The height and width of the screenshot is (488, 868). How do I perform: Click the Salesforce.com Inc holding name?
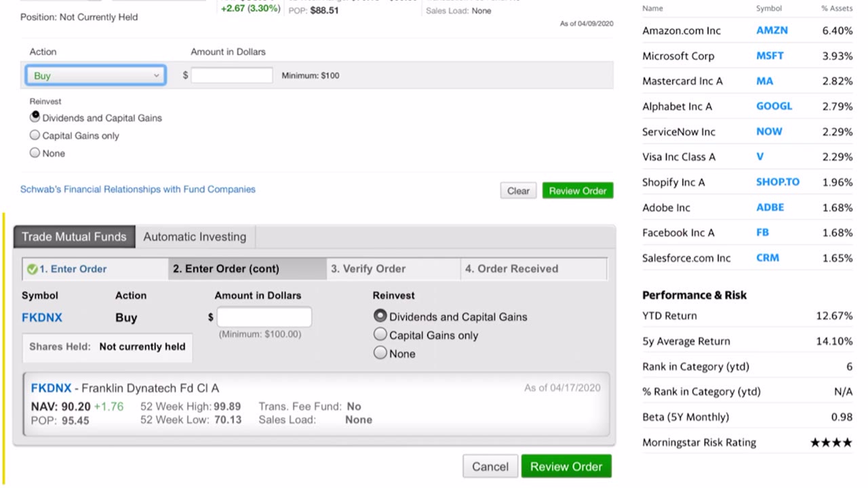coord(686,258)
